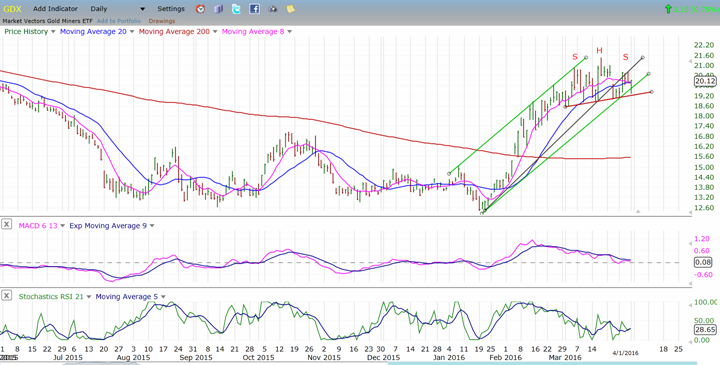
Task: Expand the Price History options arrow
Action: tap(53, 32)
